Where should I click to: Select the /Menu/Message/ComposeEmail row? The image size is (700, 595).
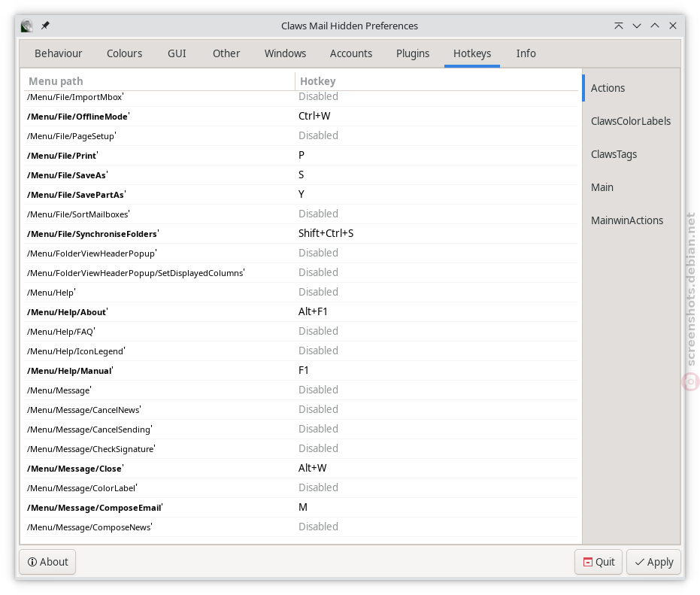click(x=302, y=508)
